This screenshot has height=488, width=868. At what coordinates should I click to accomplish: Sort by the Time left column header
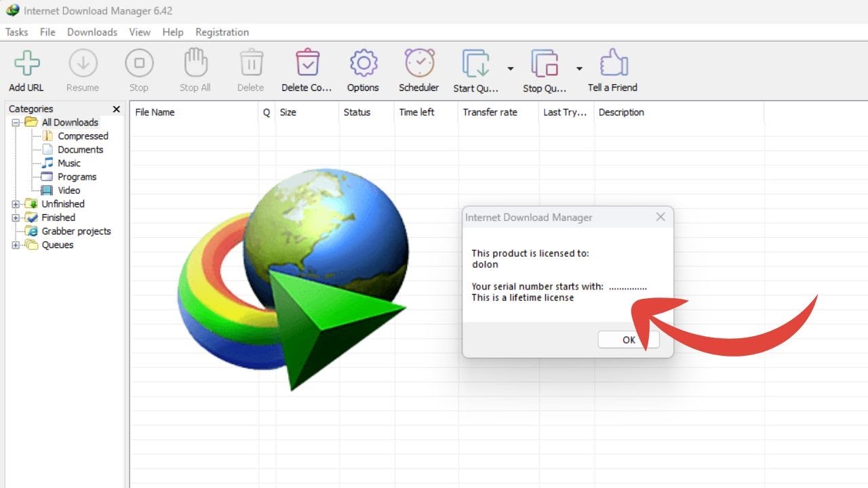click(426, 113)
